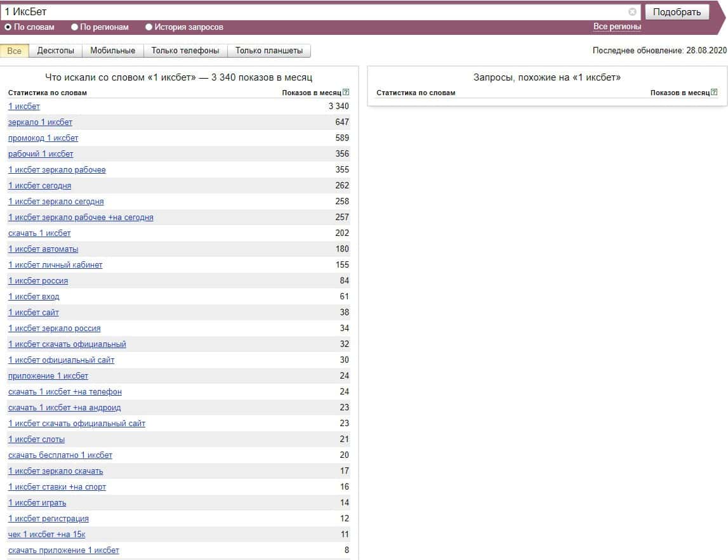This screenshot has height=560, width=728.
Task: Open the '1 иксбет регистрация' query link
Action: (48, 519)
